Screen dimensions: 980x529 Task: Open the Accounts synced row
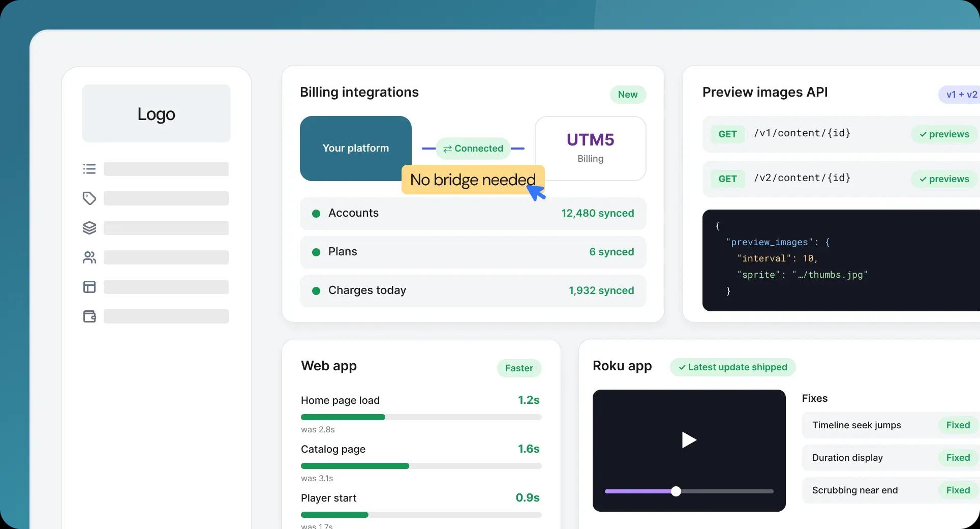coord(473,213)
